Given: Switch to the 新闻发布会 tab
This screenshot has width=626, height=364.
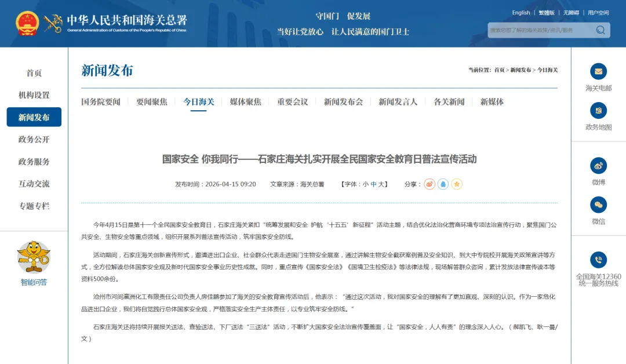Looking at the screenshot, I should 343,102.
